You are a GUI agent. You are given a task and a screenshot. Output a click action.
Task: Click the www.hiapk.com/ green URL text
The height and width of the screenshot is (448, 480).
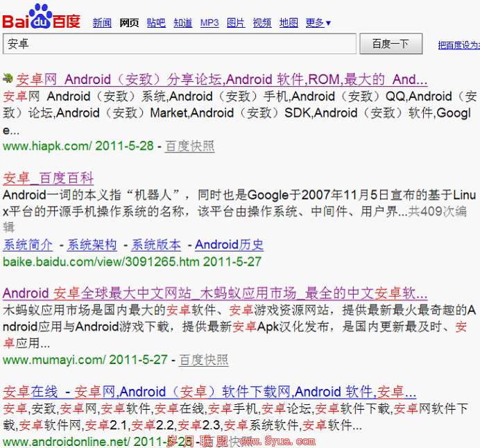coord(47,146)
